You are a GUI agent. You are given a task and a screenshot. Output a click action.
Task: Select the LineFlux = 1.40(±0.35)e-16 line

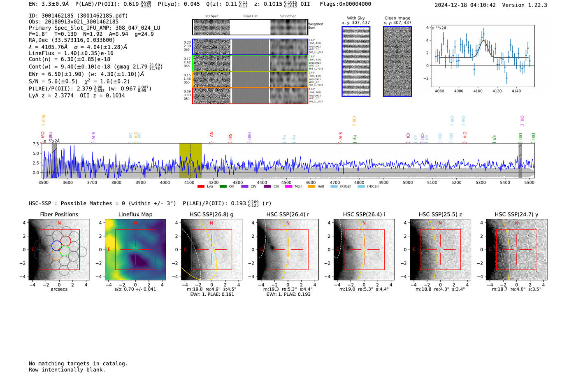(71, 53)
